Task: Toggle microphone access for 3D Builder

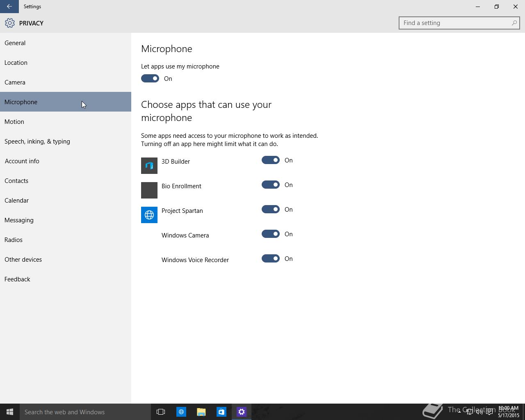Action: (271, 160)
